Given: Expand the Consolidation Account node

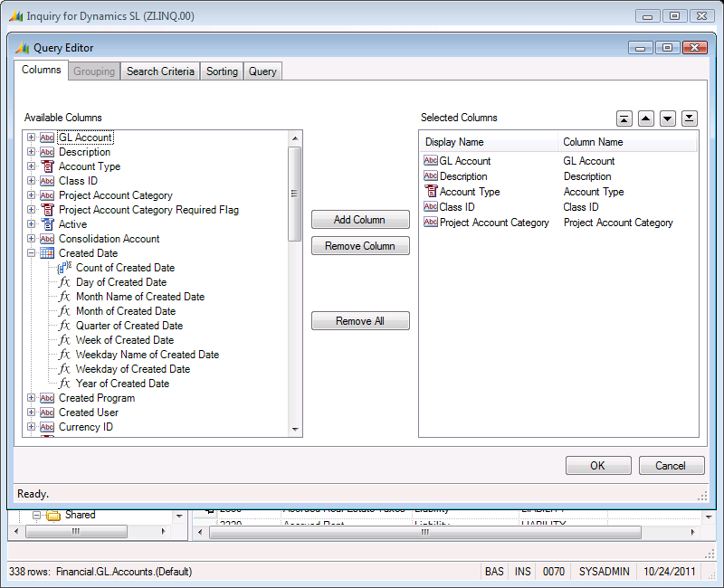Looking at the screenshot, I should [31, 239].
